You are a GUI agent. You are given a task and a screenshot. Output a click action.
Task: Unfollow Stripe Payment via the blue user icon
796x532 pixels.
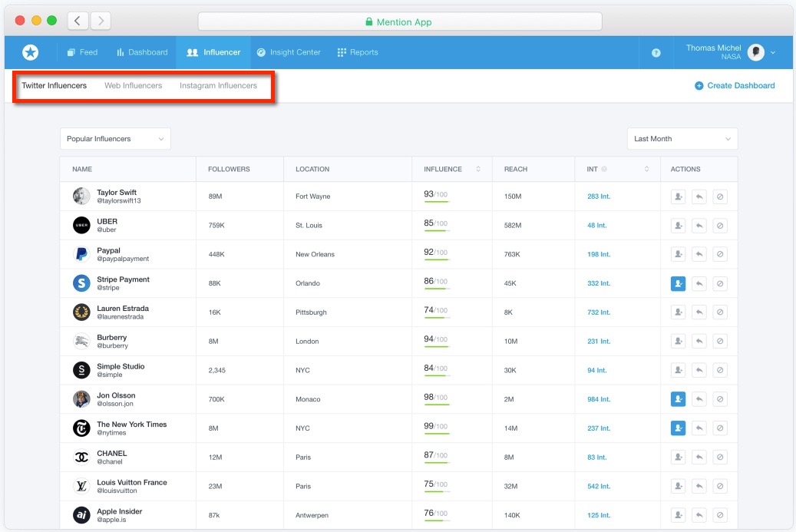tap(679, 283)
